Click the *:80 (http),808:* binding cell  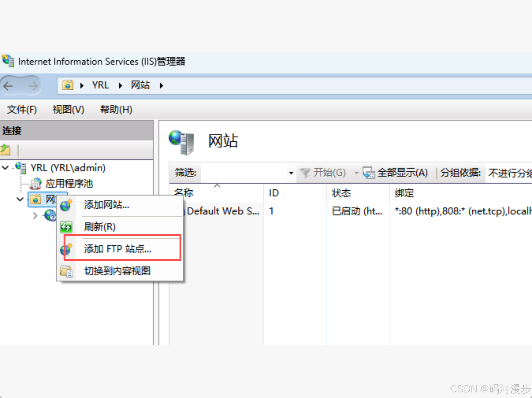(x=463, y=211)
